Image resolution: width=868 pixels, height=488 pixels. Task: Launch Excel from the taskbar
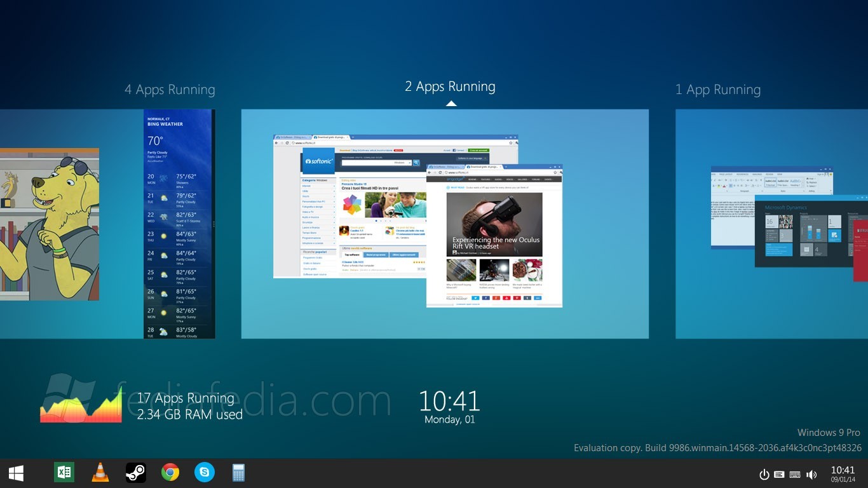point(64,473)
